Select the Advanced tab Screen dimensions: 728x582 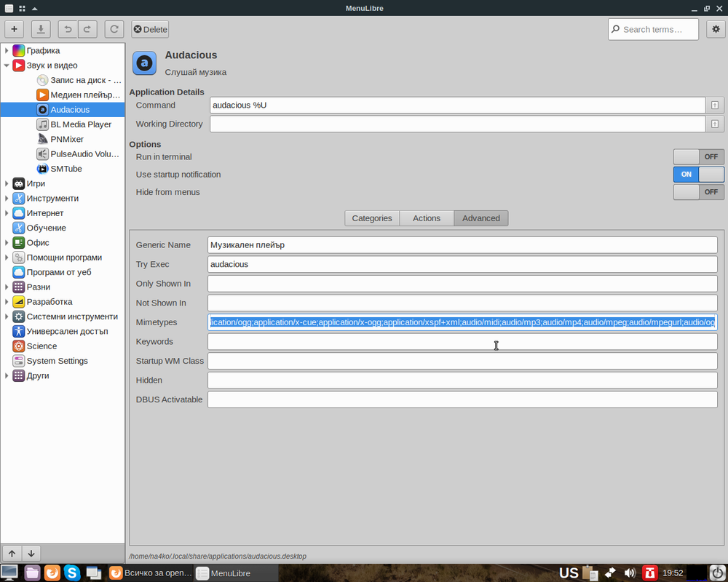point(481,218)
